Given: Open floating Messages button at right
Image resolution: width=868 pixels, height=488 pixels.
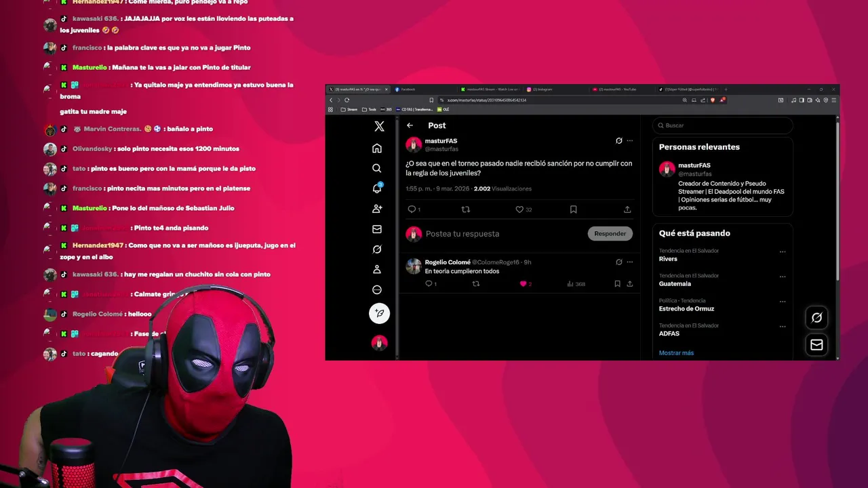Looking at the screenshot, I should (816, 345).
